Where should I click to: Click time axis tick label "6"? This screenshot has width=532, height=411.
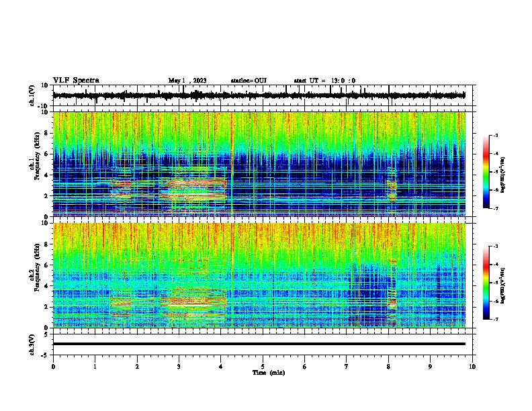click(305, 366)
